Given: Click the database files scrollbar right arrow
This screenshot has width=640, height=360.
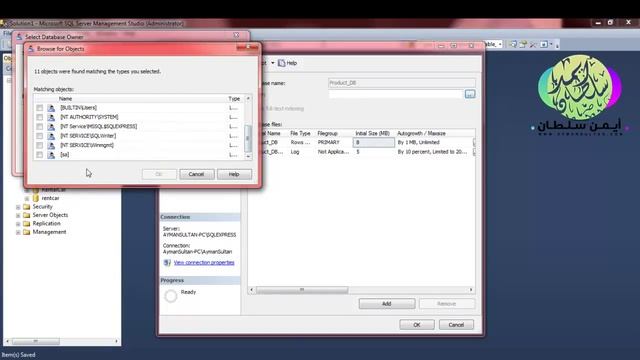Looking at the screenshot, I should coord(471,290).
